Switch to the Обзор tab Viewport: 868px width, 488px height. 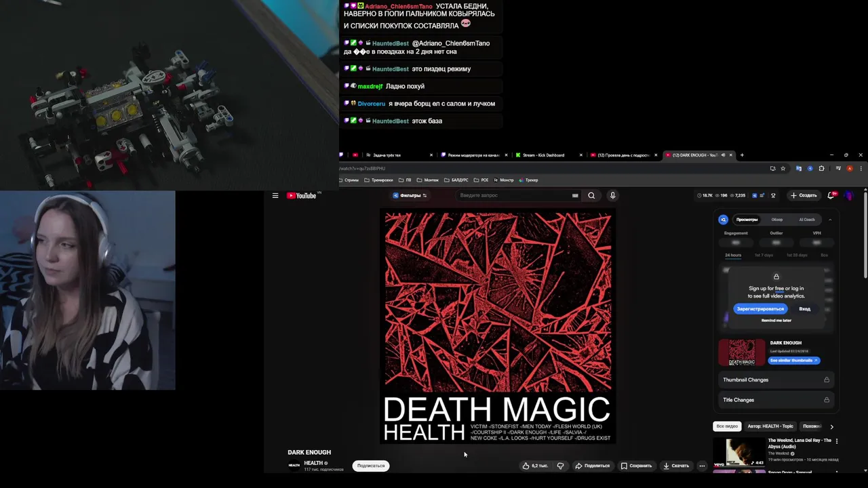[x=777, y=220]
